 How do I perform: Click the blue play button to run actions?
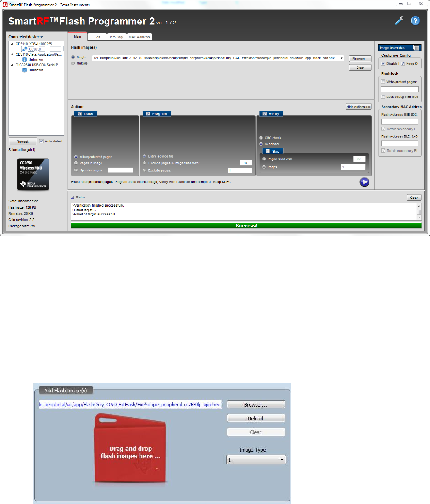364,182
